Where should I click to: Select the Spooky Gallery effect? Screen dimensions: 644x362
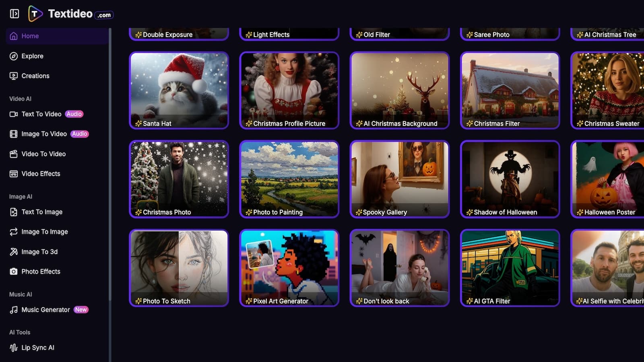[x=399, y=179]
